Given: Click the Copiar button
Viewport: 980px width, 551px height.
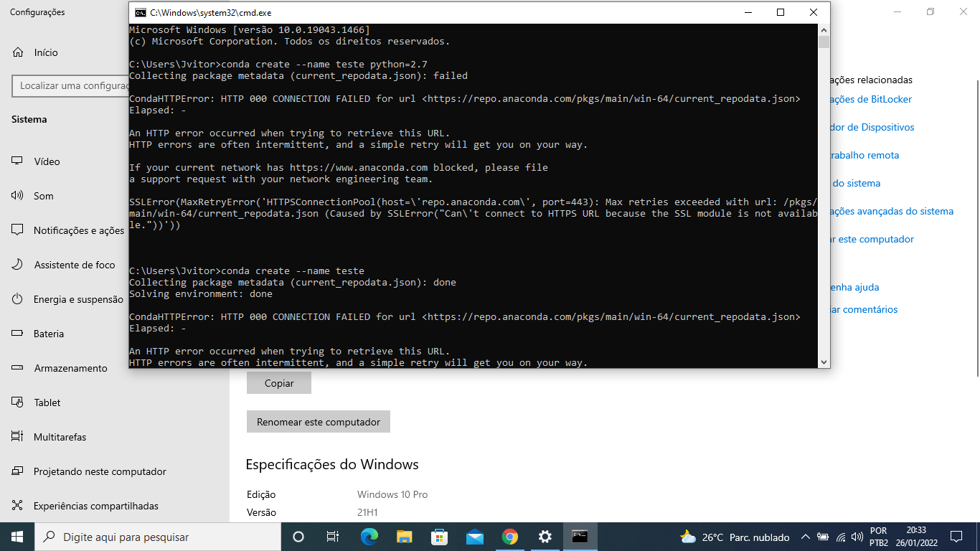Looking at the screenshot, I should 279,383.
